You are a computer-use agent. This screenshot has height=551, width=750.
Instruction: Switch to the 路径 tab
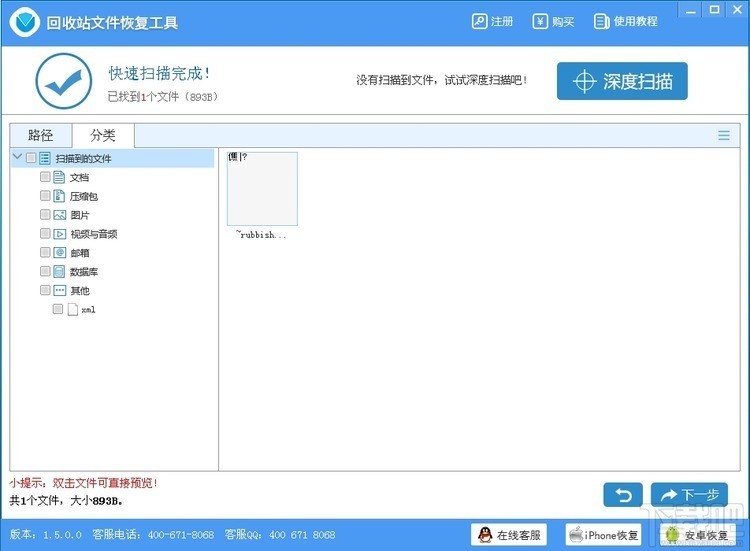point(41,135)
